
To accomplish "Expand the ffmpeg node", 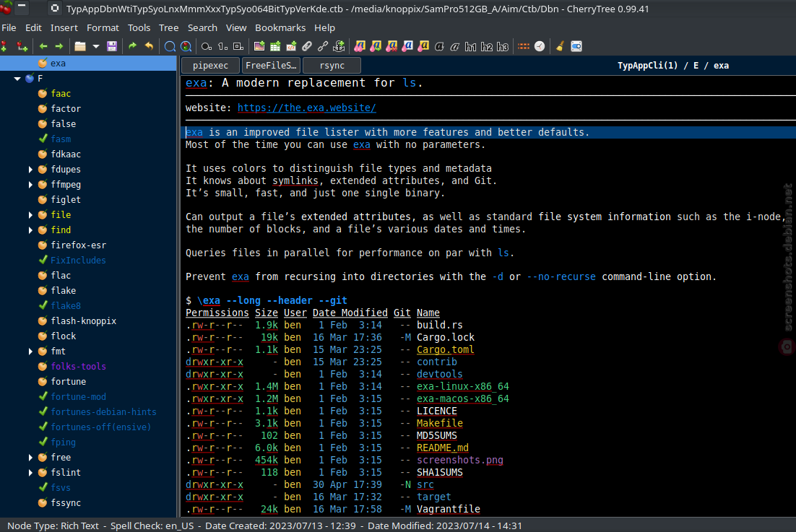I will (30, 185).
